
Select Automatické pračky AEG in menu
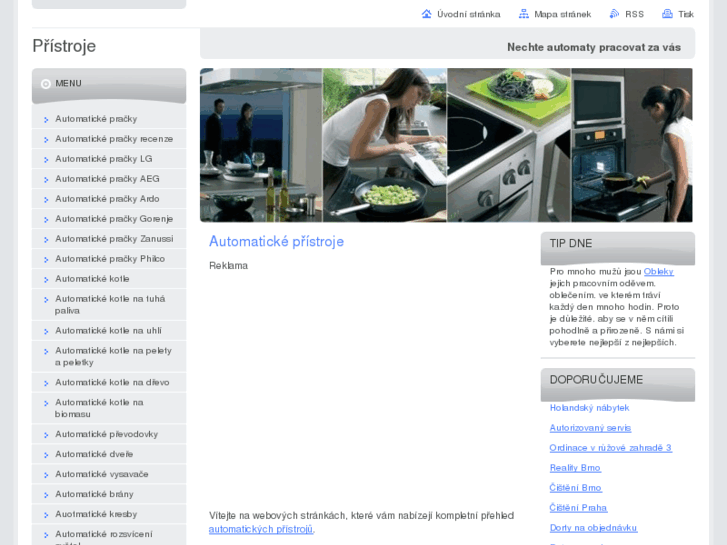[x=109, y=179]
